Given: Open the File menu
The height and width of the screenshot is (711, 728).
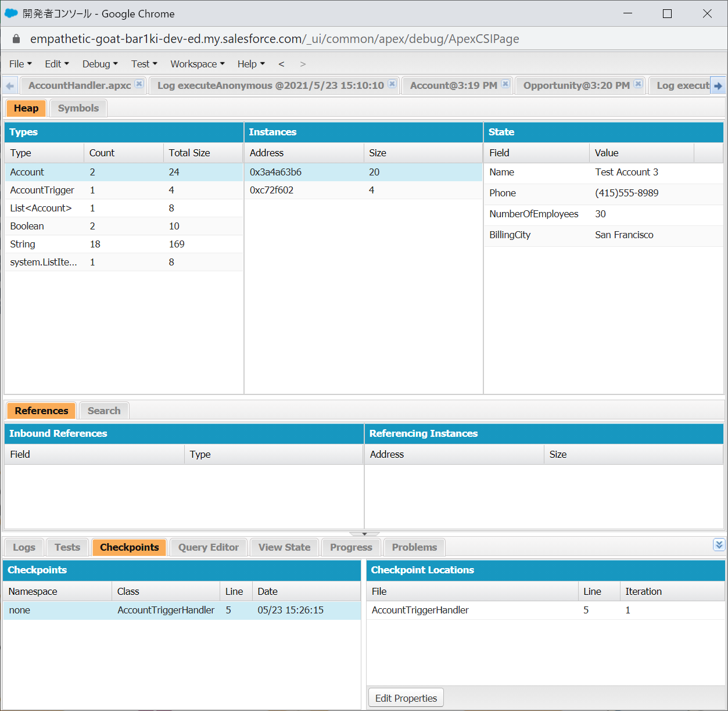Looking at the screenshot, I should tap(20, 64).
